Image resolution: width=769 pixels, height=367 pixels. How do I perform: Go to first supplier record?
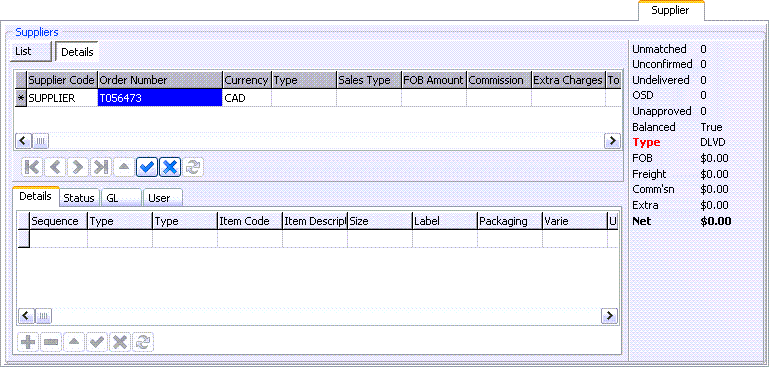(32, 167)
